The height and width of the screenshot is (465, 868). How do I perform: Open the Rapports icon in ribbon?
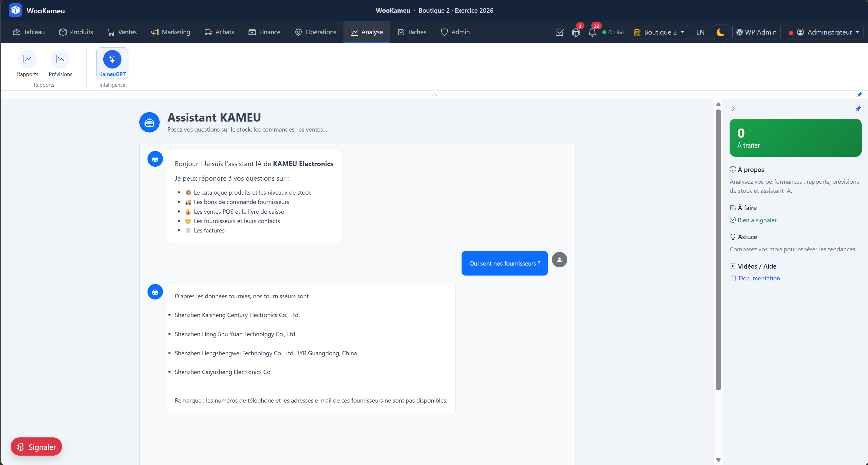pos(27,59)
